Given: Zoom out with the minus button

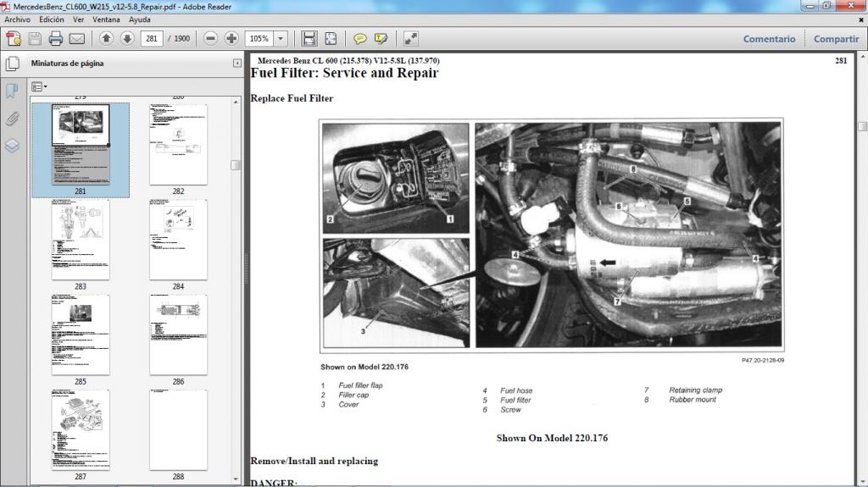Looking at the screenshot, I should [x=210, y=38].
